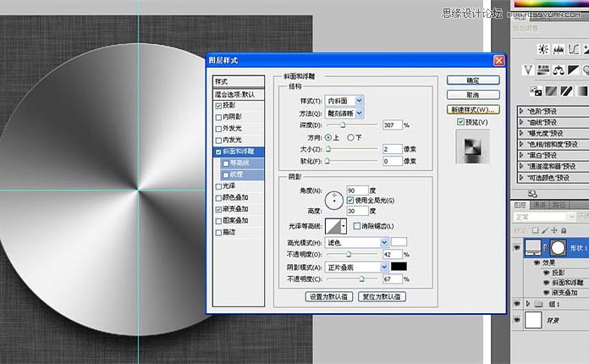The image size is (589, 364).
Task: Add a Posterize adjustment icon
Action: point(552,91)
